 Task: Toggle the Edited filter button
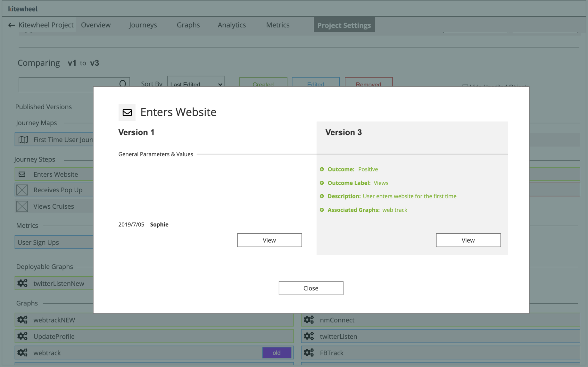[316, 83]
